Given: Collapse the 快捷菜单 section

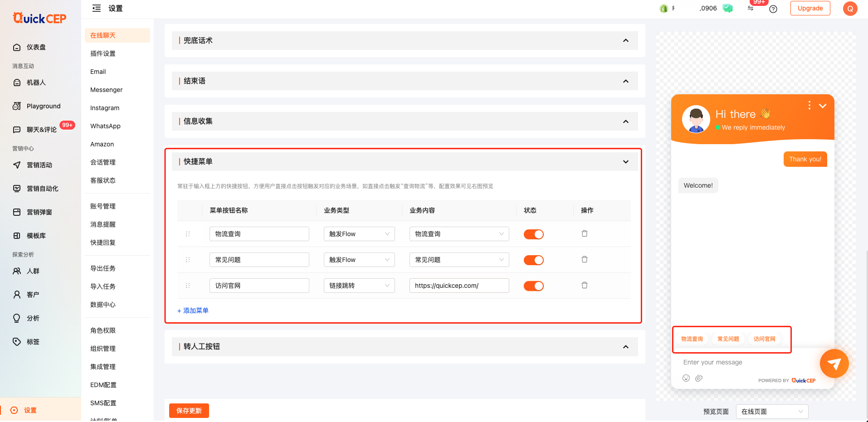Looking at the screenshot, I should click(626, 162).
